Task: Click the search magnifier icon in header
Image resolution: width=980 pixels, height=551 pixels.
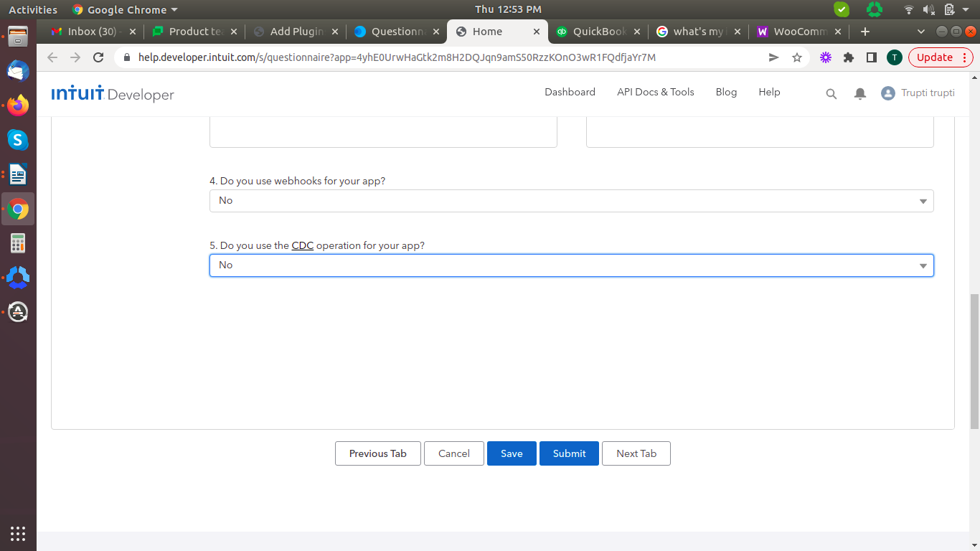Action: [831, 93]
